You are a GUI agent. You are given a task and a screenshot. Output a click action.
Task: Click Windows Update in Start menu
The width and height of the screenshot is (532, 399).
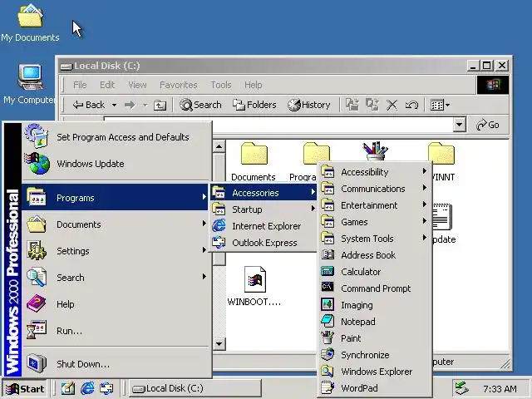pos(116,164)
